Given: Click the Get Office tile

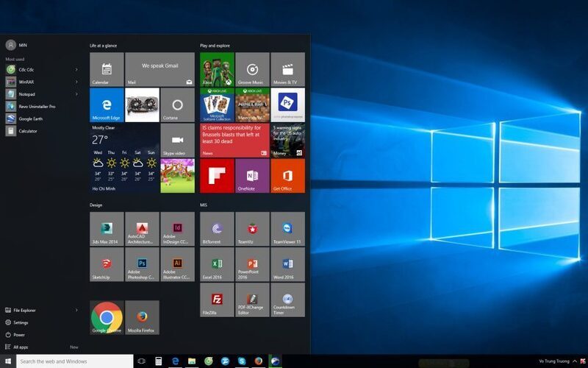Looking at the screenshot, I should tap(287, 176).
